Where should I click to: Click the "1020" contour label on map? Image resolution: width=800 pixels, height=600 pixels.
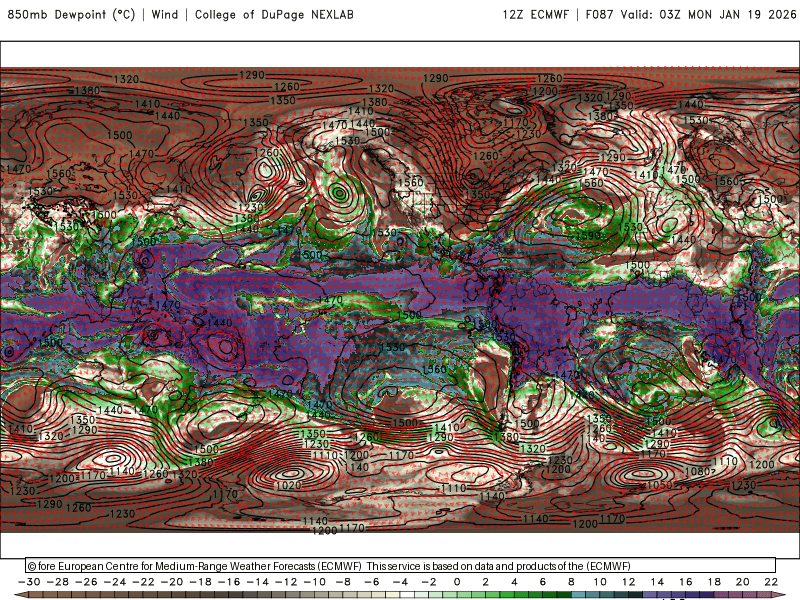coord(288,486)
